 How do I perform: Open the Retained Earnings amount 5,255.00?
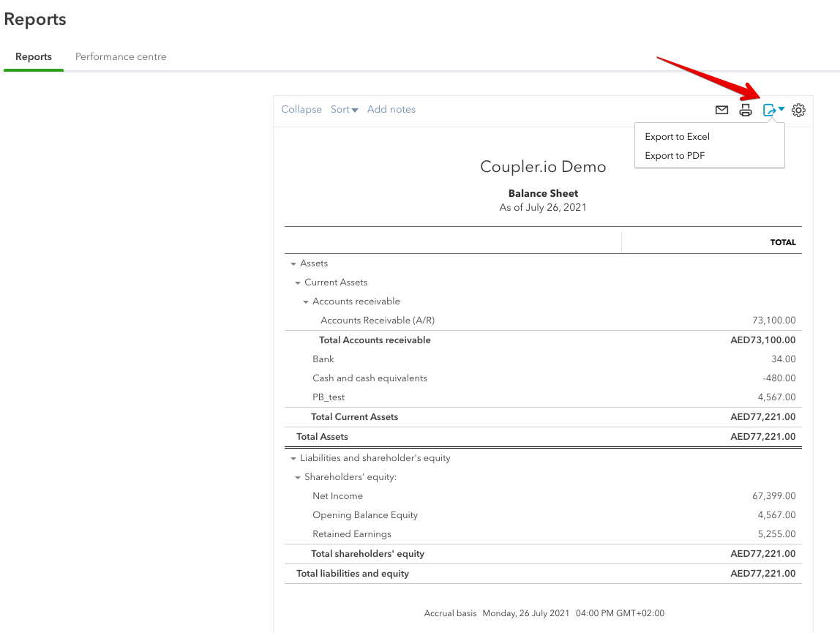tap(777, 534)
